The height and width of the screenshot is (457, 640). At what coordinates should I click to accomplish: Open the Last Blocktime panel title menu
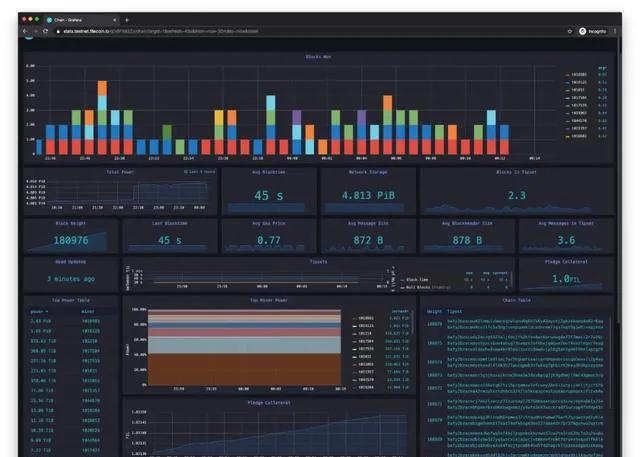[169, 223]
